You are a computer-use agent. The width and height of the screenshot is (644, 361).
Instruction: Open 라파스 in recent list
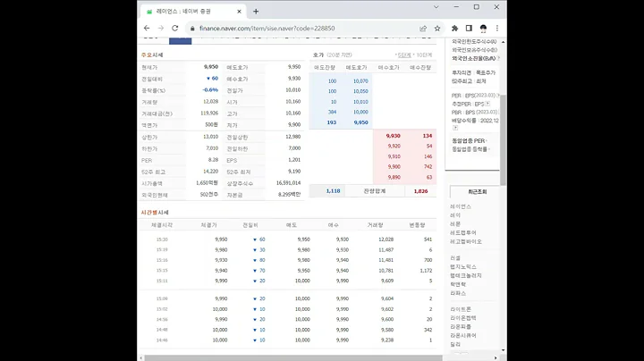458,293
